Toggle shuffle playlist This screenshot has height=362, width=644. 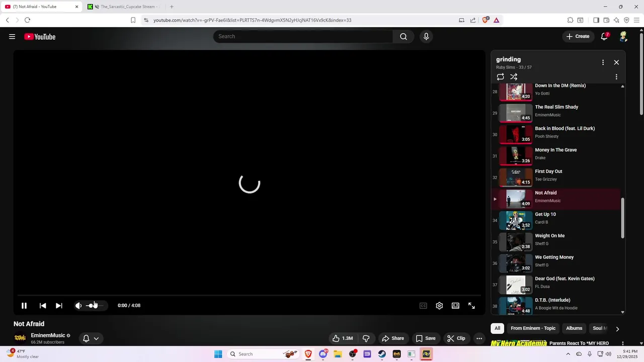pos(514,77)
